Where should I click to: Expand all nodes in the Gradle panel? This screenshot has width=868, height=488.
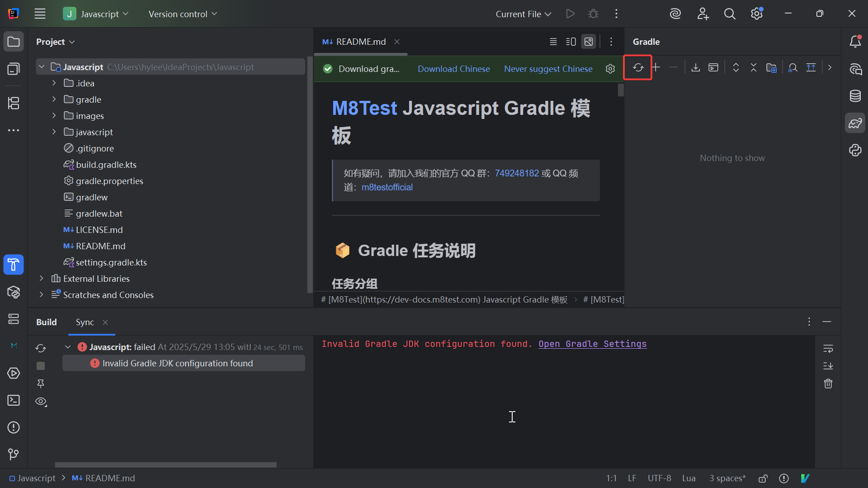(736, 67)
